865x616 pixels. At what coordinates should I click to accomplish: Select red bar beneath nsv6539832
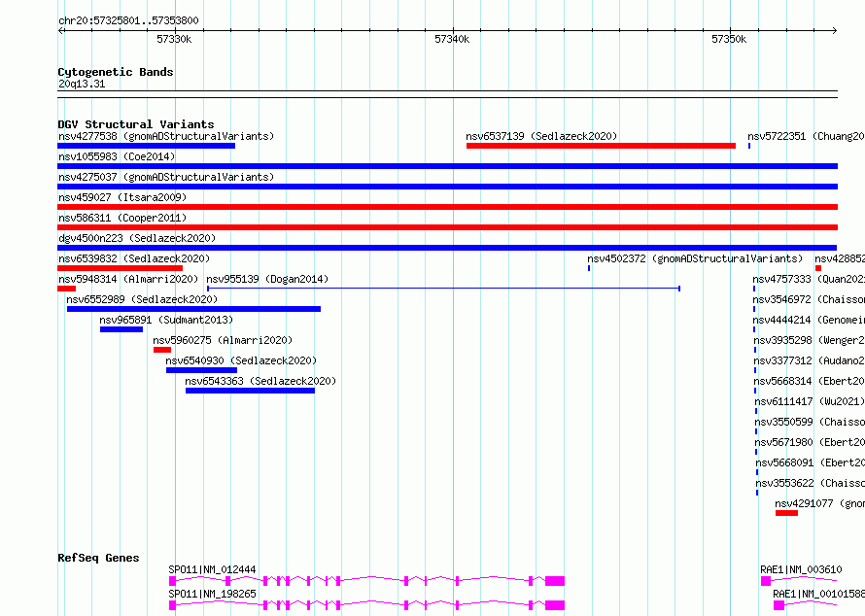(x=120, y=268)
